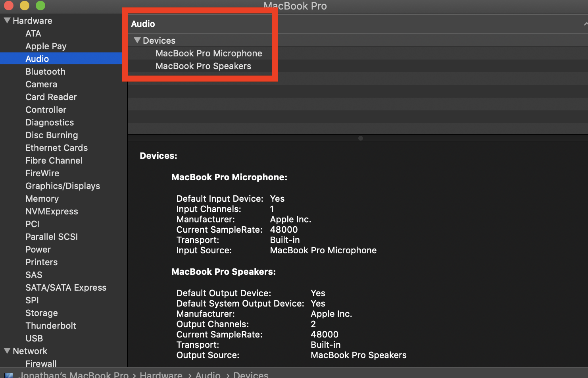Open the Printers section

coord(42,262)
